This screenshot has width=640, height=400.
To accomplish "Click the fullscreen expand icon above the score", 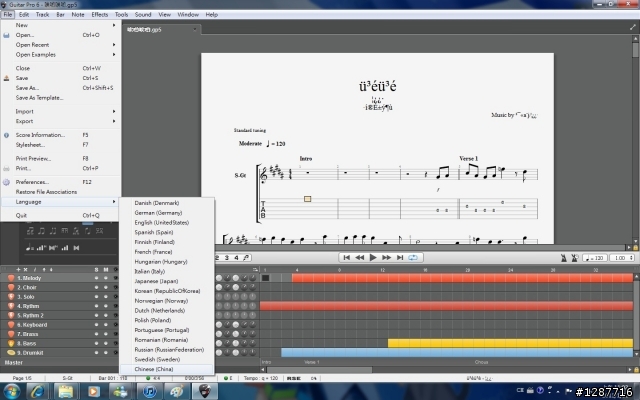I will (633, 27).
